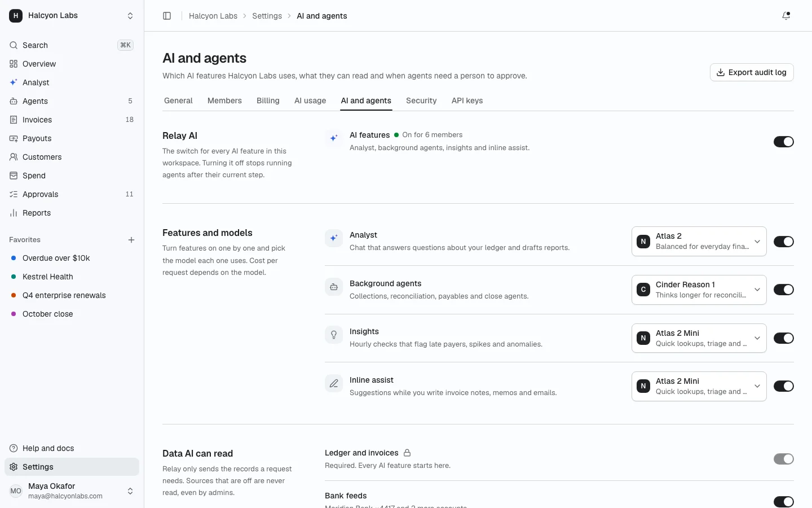Open the Analyst model dropdown showing Atlas 2
Image resolution: width=812 pixels, height=508 pixels.
699,241
